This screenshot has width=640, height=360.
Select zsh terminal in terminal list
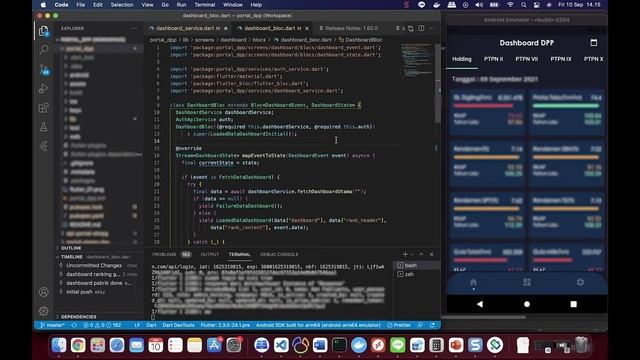click(x=416, y=274)
